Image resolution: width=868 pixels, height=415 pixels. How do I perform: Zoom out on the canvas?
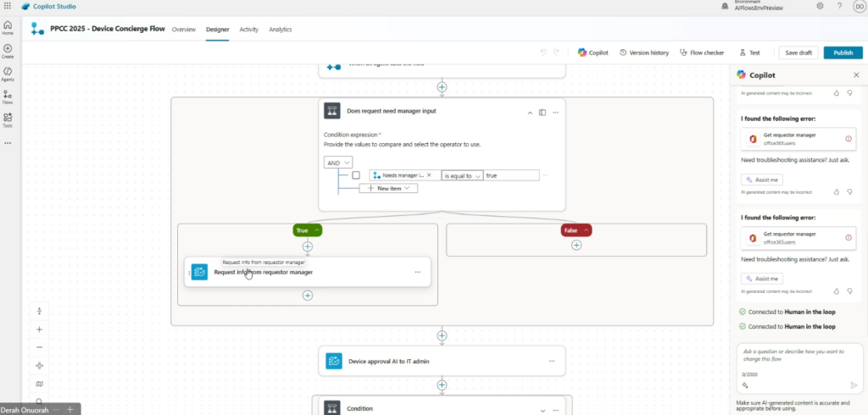[39, 347]
